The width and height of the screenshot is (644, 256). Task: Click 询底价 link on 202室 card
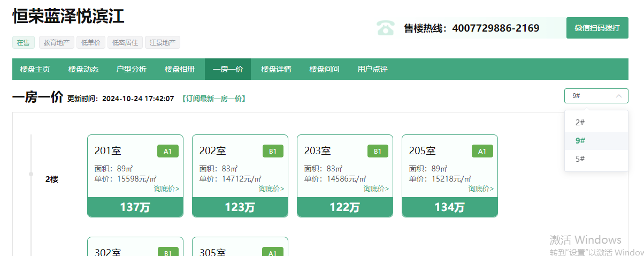tap(272, 189)
